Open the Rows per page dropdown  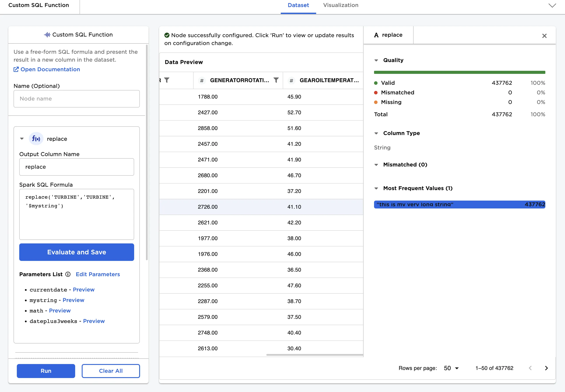pyautogui.click(x=451, y=368)
